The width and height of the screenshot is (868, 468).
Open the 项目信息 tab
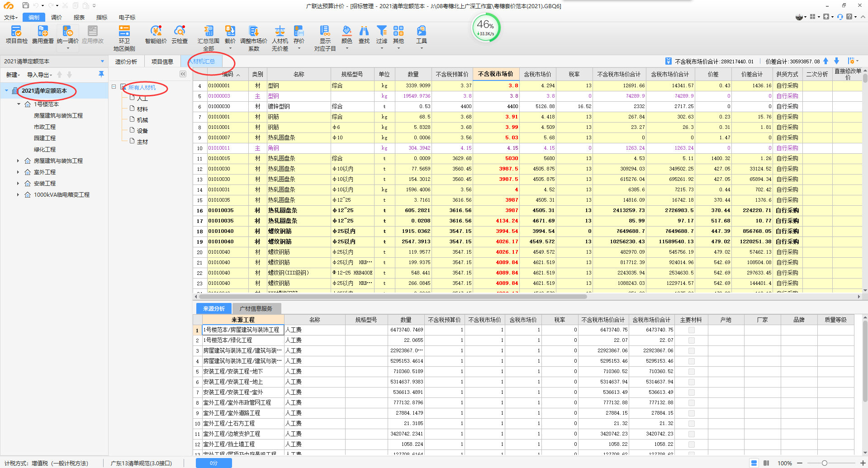162,61
